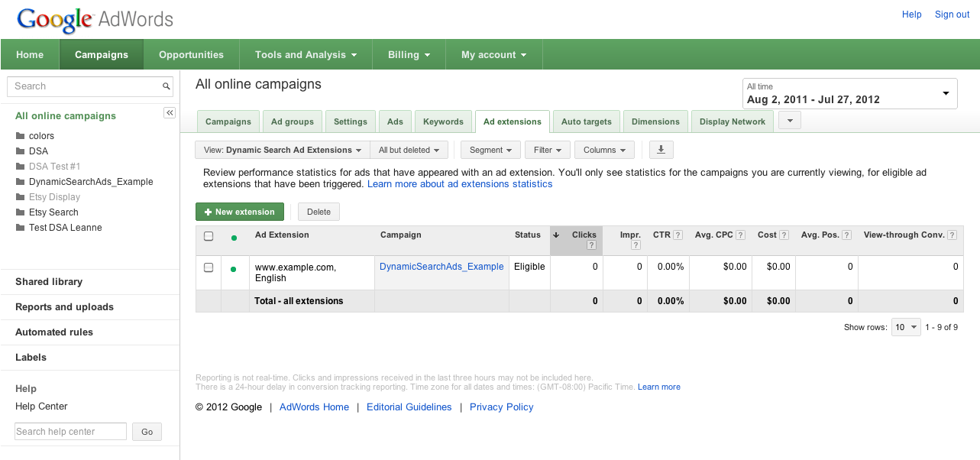Open Learn more about ad extensions statistics
The image size is (980, 460).
[460, 184]
